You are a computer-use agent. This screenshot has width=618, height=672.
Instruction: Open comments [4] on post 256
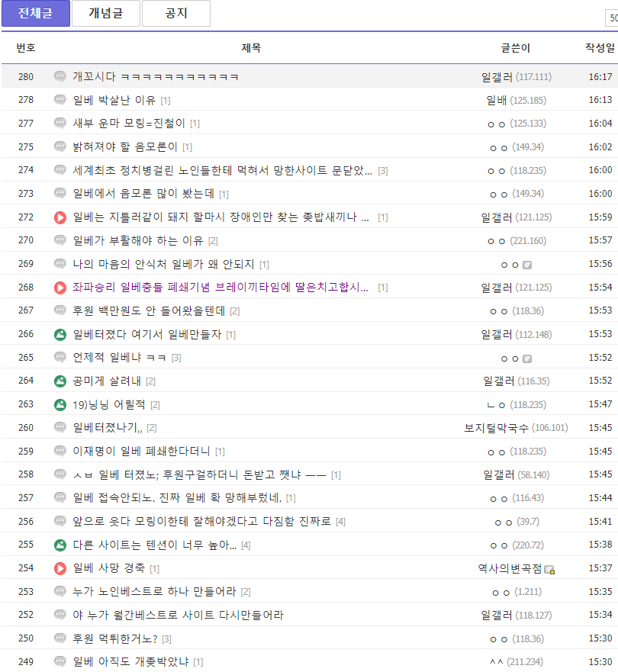(341, 522)
